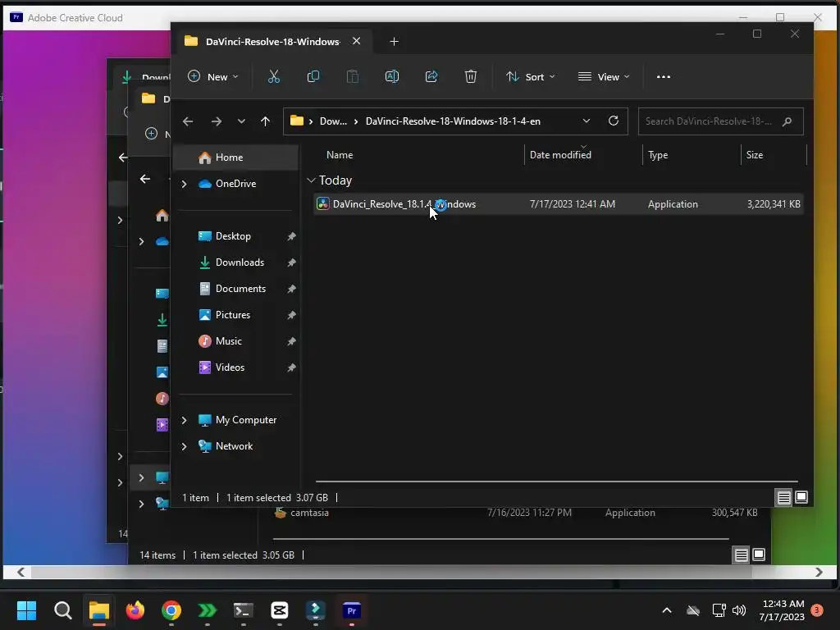
Task: Click the Paste icon in toolbar
Action: tap(353, 76)
